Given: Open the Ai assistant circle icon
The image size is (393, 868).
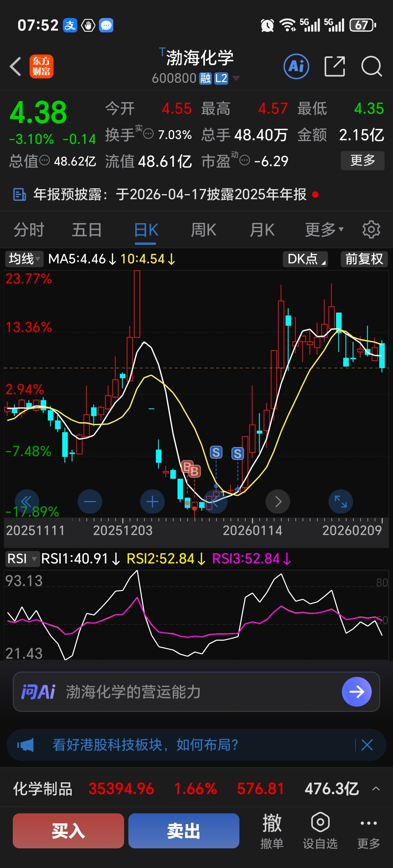Looking at the screenshot, I should (x=296, y=66).
